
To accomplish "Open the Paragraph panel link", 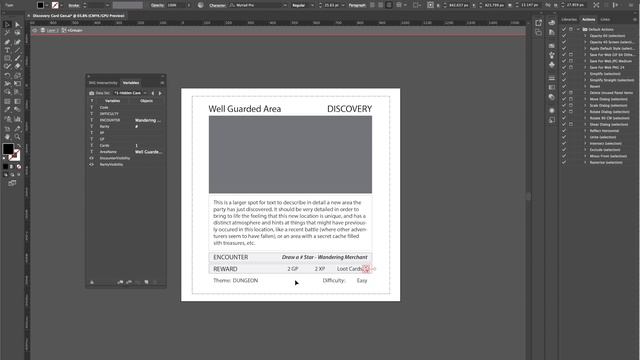I will coord(357,5).
